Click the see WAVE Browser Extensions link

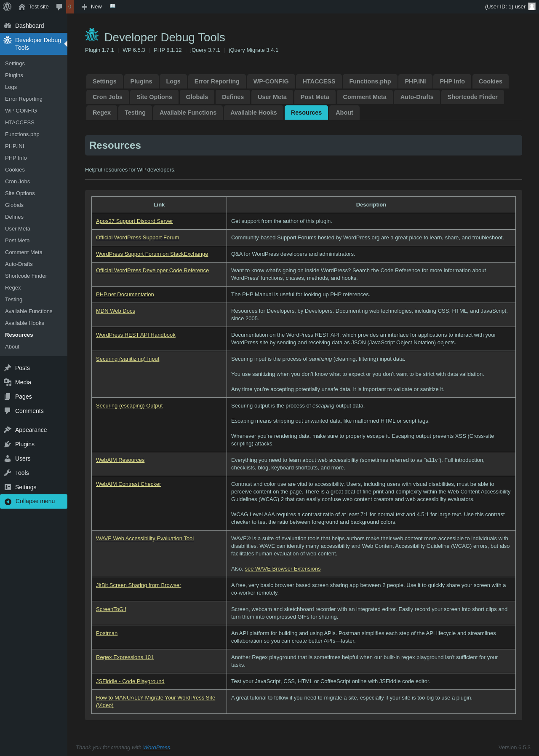[x=283, y=569]
